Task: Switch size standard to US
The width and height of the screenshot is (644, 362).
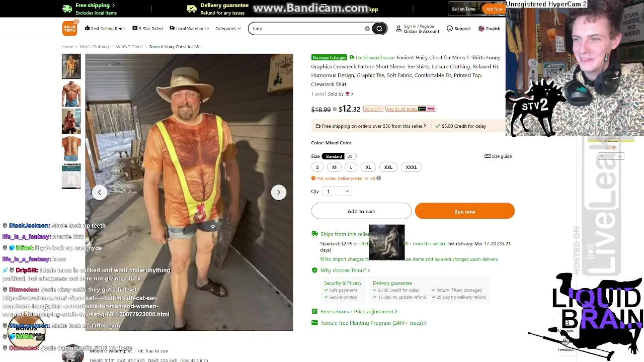Action: pos(350,156)
